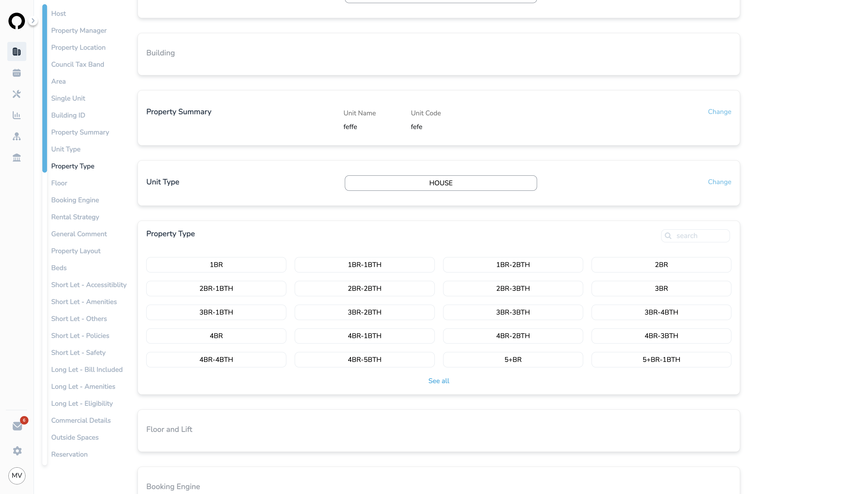Jump to Property Layout section
The image size is (868, 494).
pyautogui.click(x=76, y=251)
